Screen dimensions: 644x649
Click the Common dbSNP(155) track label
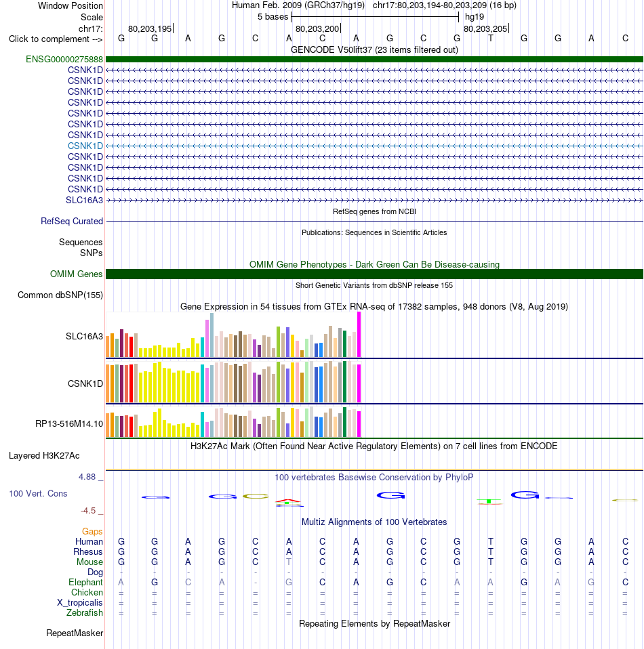[60, 295]
